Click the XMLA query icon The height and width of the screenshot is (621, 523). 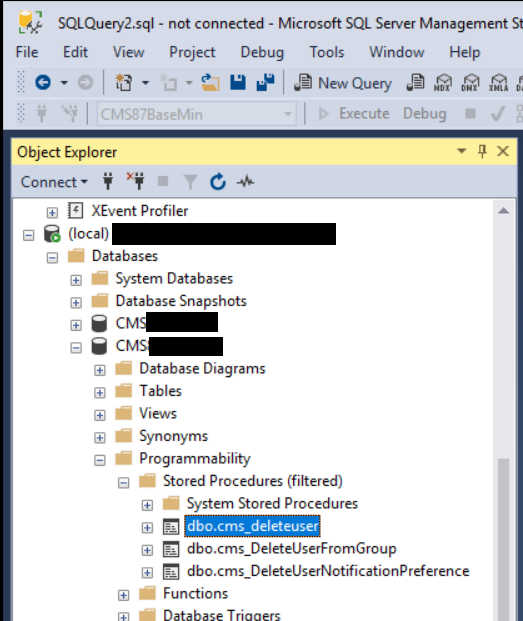[x=498, y=82]
